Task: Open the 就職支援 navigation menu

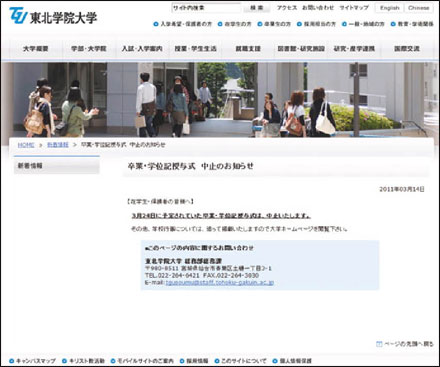Action: point(248,49)
